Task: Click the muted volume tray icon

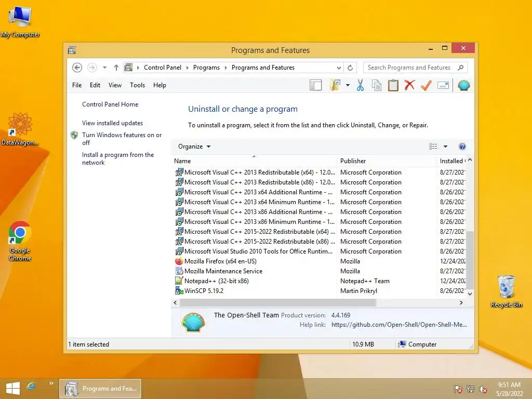Action: click(483, 389)
